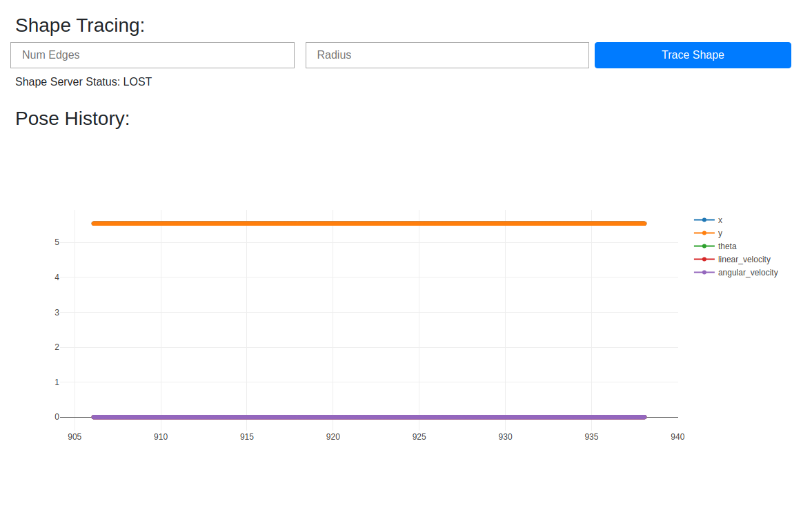
Task: Click the Shape Tracing heading
Action: tap(80, 26)
